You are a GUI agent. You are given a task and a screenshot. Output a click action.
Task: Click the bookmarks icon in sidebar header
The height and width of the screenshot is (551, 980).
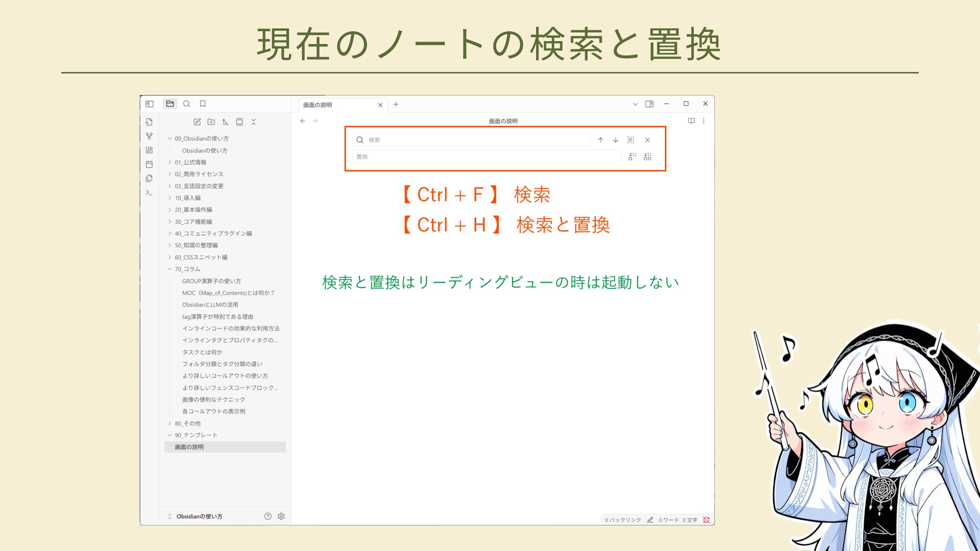tap(202, 104)
